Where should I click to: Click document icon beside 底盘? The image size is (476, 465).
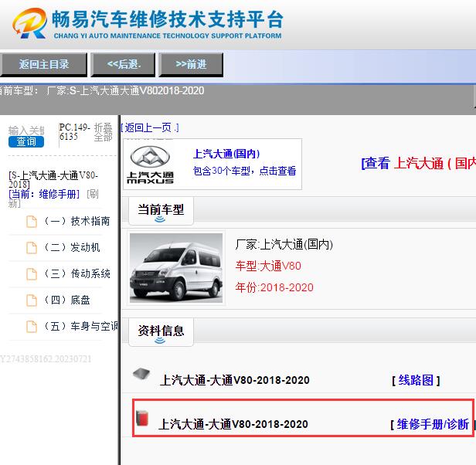click(32, 300)
